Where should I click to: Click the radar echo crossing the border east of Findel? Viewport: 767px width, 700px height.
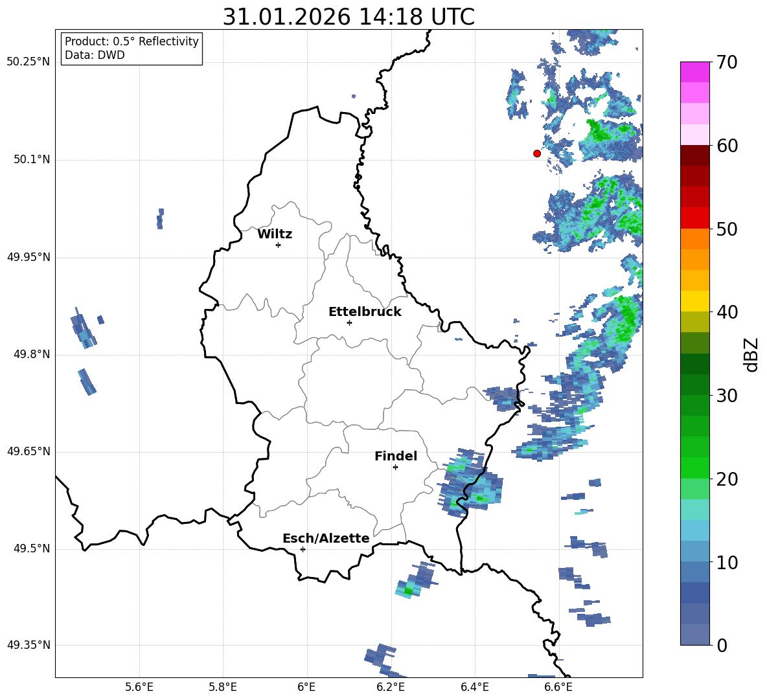point(470,484)
